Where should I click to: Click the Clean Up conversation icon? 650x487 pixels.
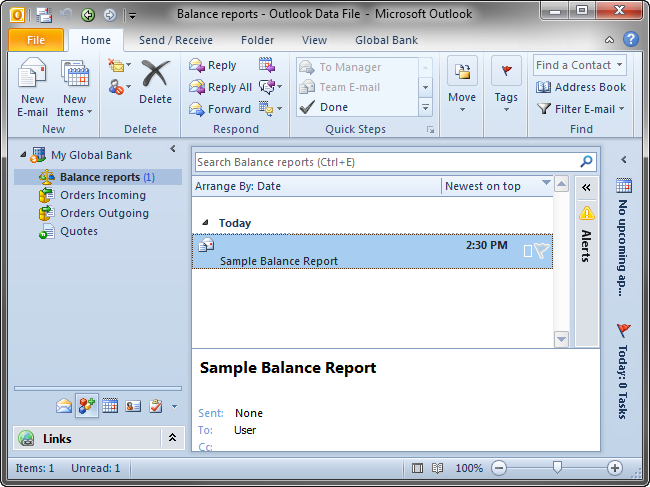point(116,65)
